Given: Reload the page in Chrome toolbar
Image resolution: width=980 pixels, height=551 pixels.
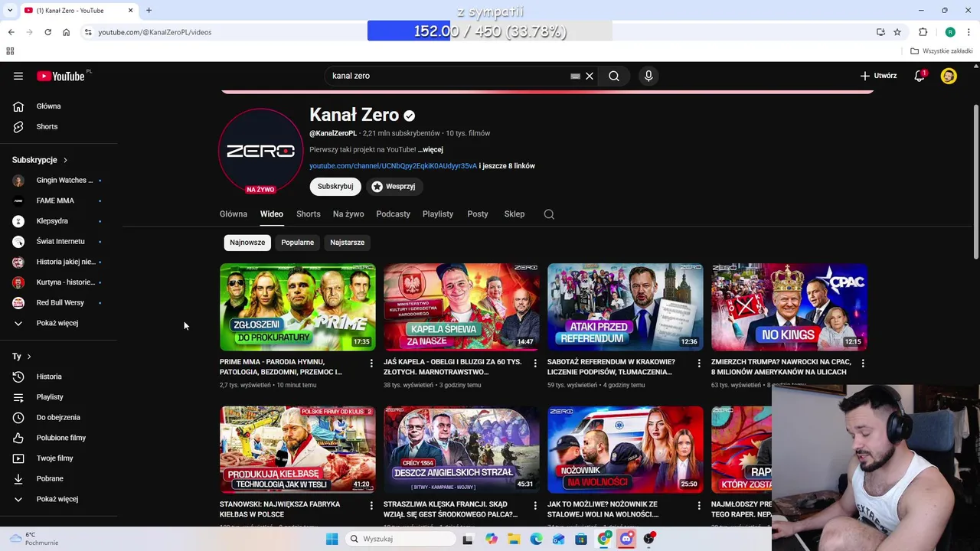Looking at the screenshot, I should point(47,32).
